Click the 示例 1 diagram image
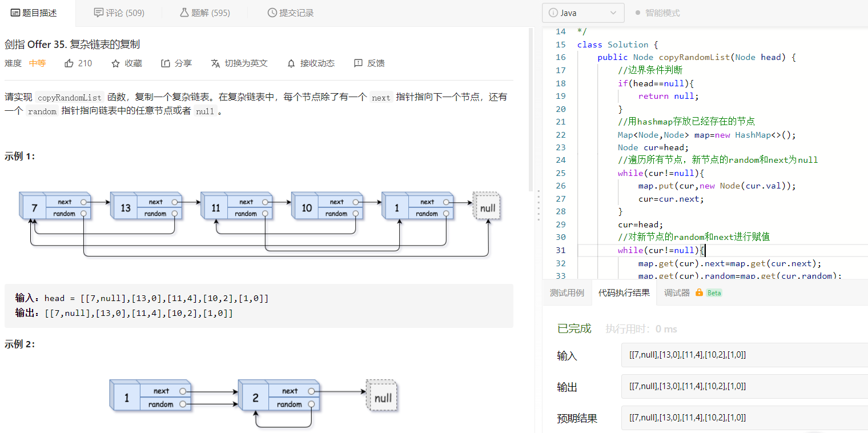The image size is (868, 433). [x=260, y=223]
